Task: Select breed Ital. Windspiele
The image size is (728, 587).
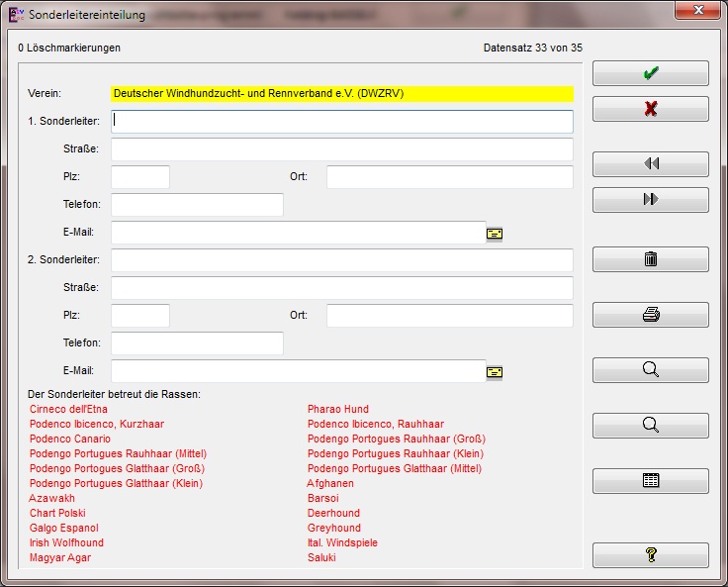Action: [342, 542]
